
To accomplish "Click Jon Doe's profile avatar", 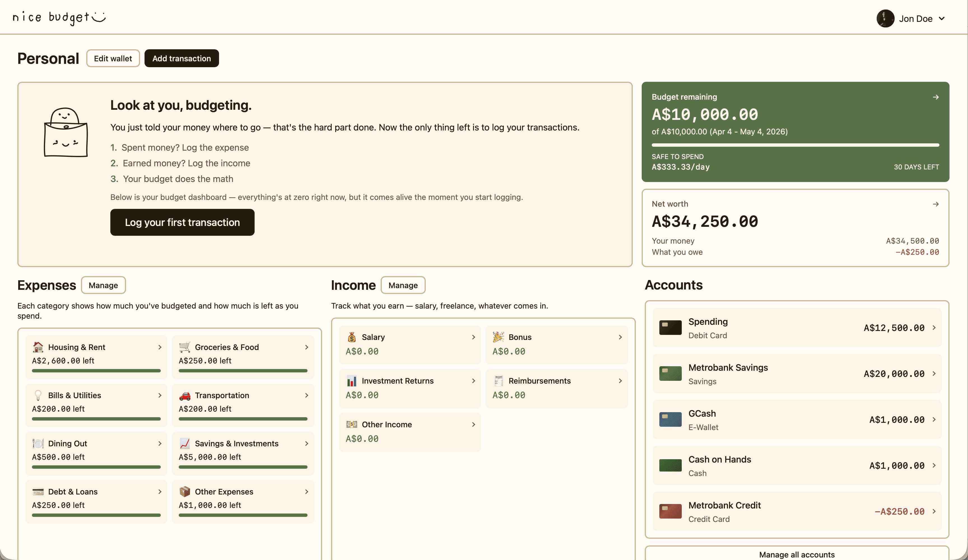I will (x=885, y=18).
